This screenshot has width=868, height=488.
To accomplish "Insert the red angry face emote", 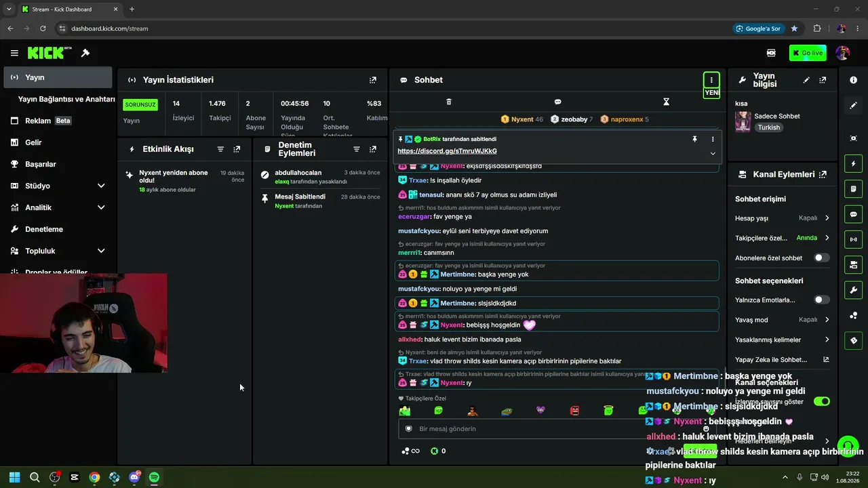I will click(574, 411).
